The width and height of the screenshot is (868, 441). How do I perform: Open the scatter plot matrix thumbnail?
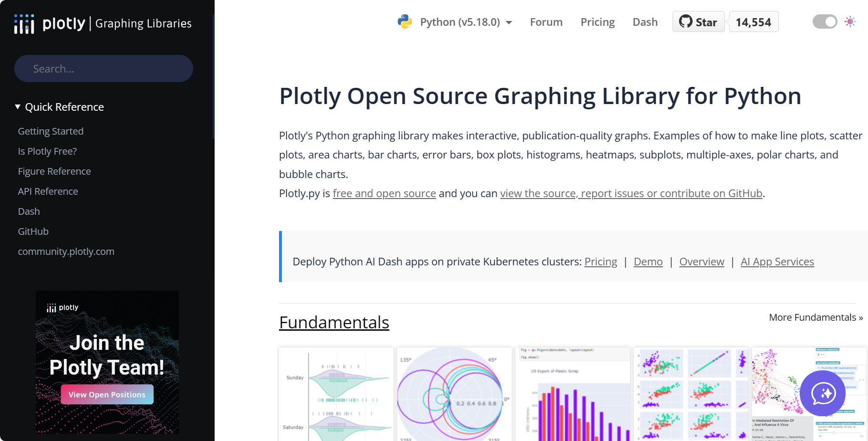[691, 394]
